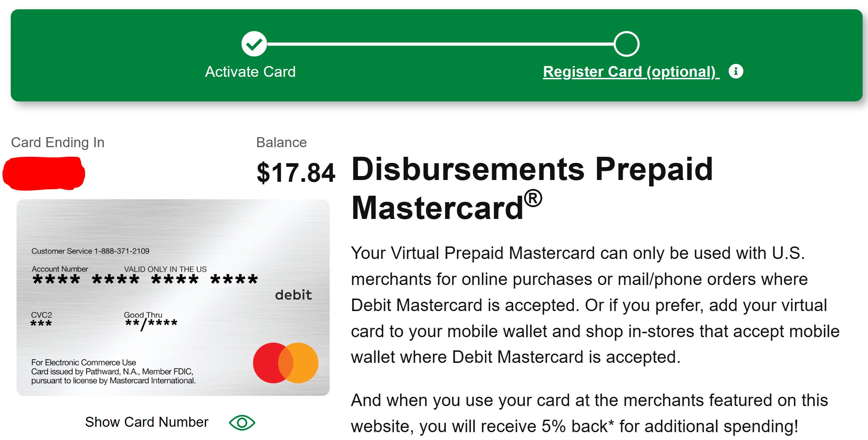868x440 pixels.
Task: Click the Customer Service phone number on card
Action: pyautogui.click(x=122, y=251)
